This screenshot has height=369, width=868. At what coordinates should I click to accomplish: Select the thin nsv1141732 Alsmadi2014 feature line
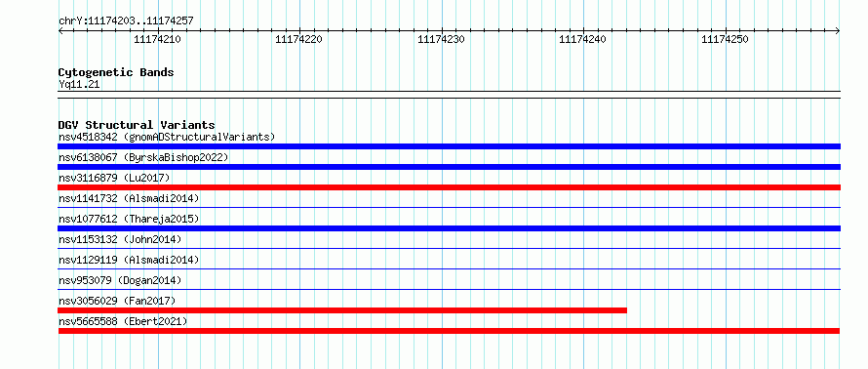[x=449, y=208]
